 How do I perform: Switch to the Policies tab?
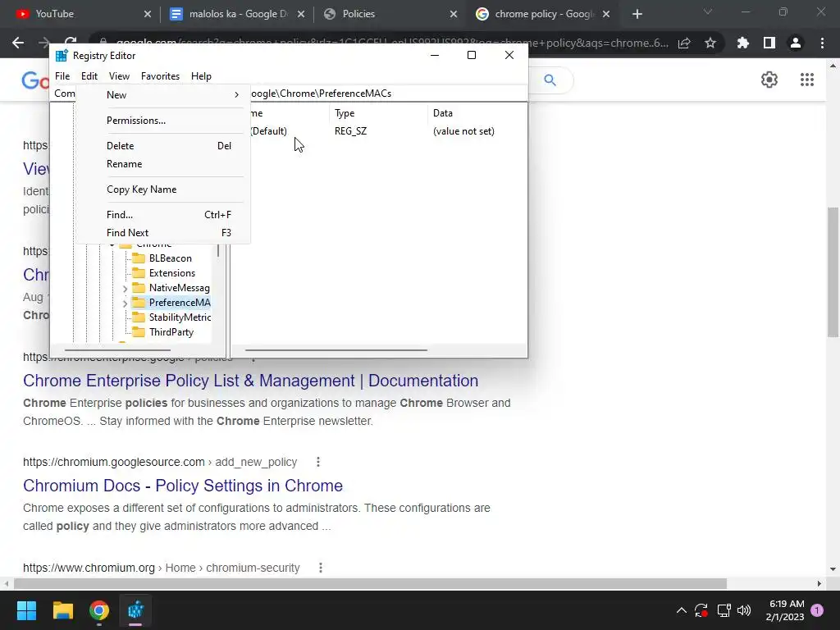[388, 14]
